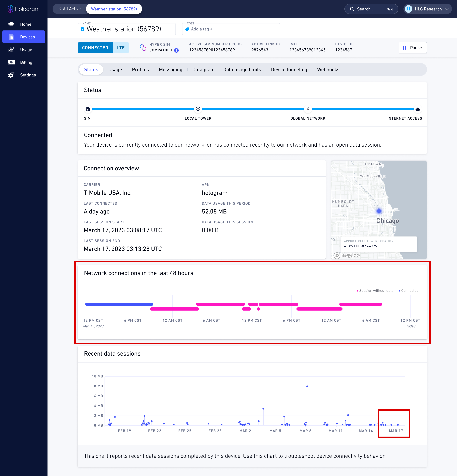Click the 8 MB data point near Mar 8
The height and width of the screenshot is (476, 457).
(x=307, y=386)
